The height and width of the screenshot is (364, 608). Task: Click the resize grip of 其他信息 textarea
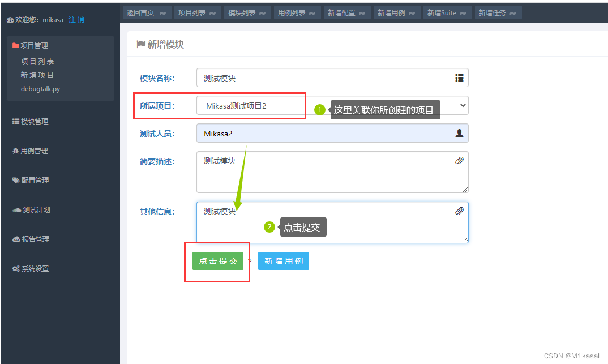click(x=465, y=240)
